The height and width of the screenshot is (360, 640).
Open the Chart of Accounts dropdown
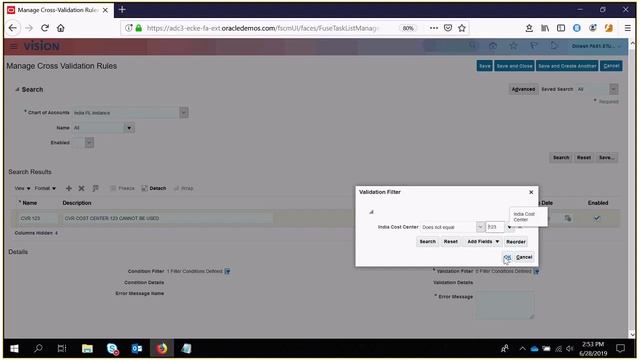184,112
